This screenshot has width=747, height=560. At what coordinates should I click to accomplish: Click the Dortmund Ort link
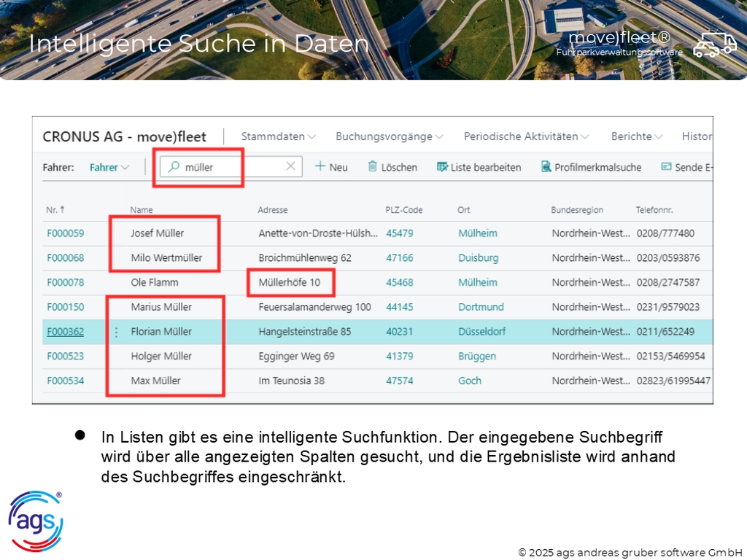pyautogui.click(x=481, y=307)
